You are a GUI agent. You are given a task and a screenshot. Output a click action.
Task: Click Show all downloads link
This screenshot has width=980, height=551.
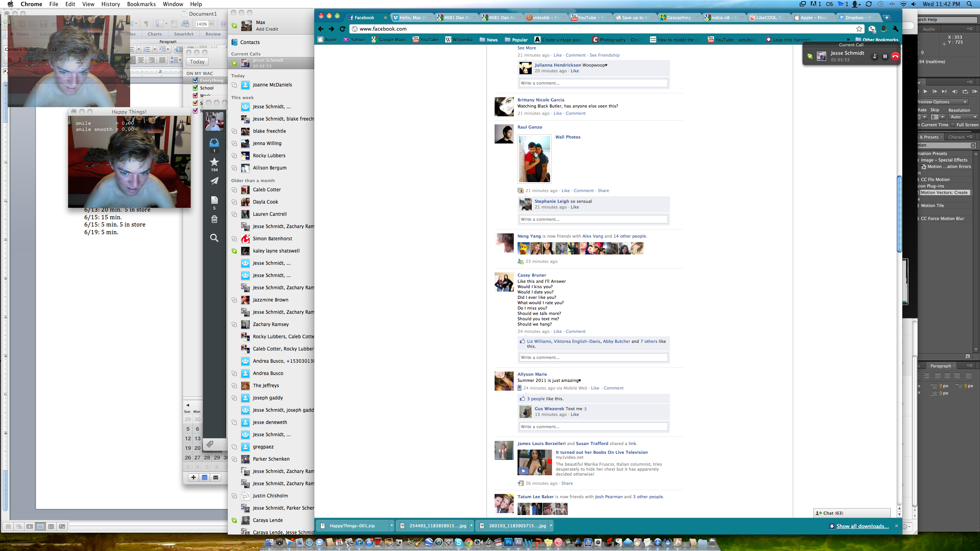coord(862,526)
